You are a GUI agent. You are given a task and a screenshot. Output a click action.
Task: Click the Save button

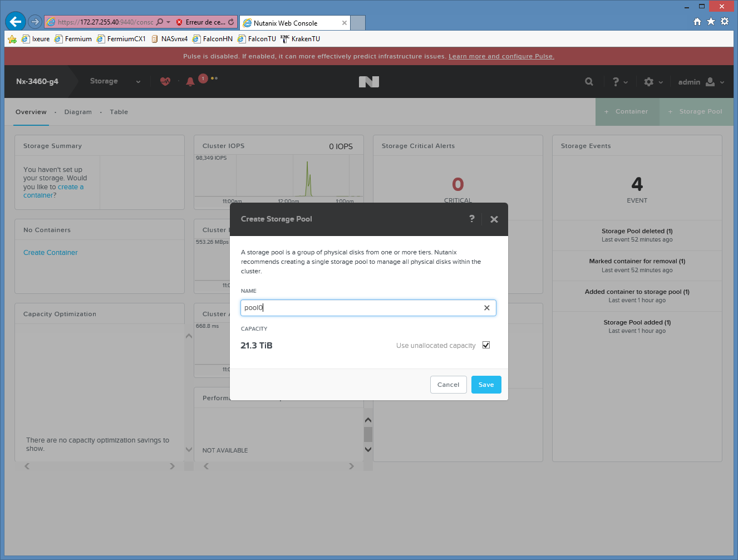click(x=486, y=385)
